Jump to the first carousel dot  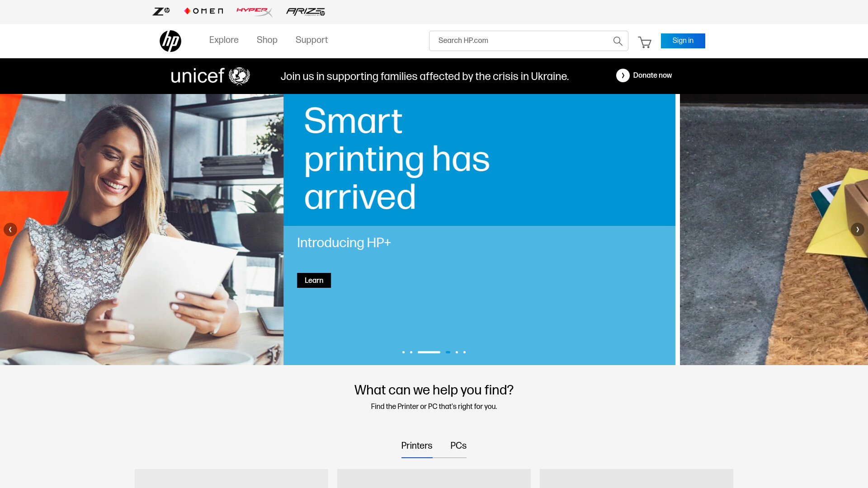pyautogui.click(x=403, y=352)
